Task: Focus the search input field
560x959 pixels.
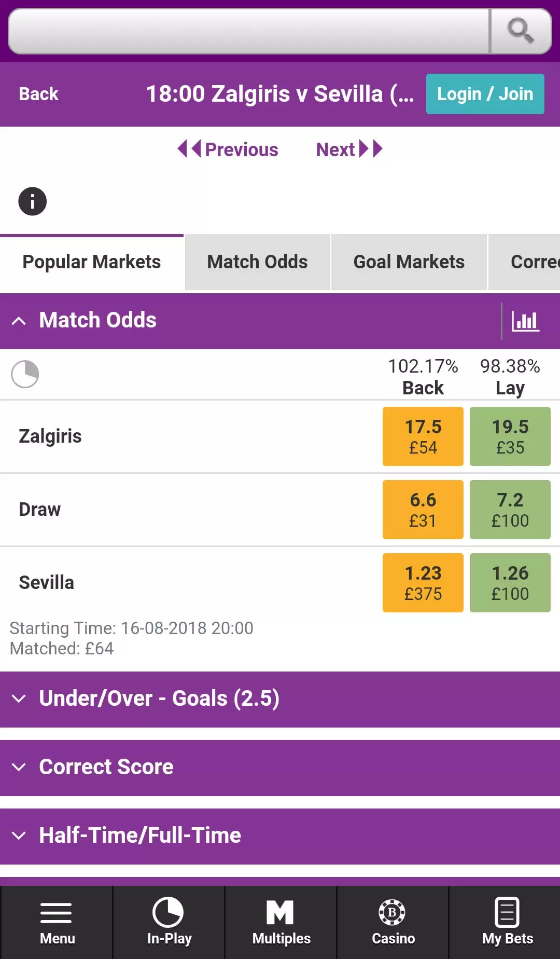Action: tap(249, 31)
